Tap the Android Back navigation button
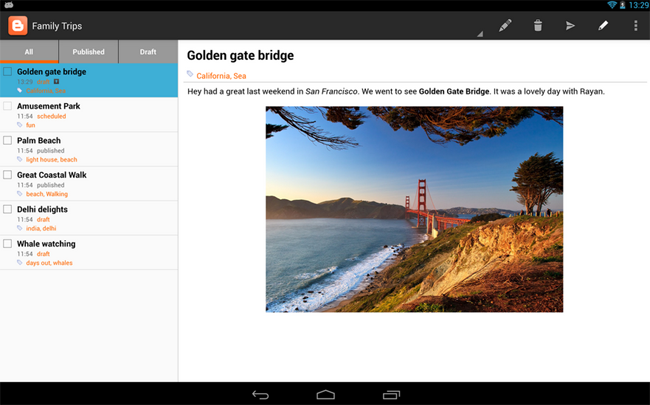This screenshot has height=405, width=650. 260,395
